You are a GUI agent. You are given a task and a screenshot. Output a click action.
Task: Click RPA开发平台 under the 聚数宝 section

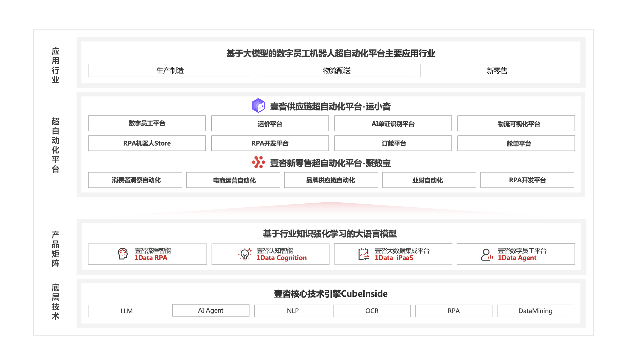[527, 180]
